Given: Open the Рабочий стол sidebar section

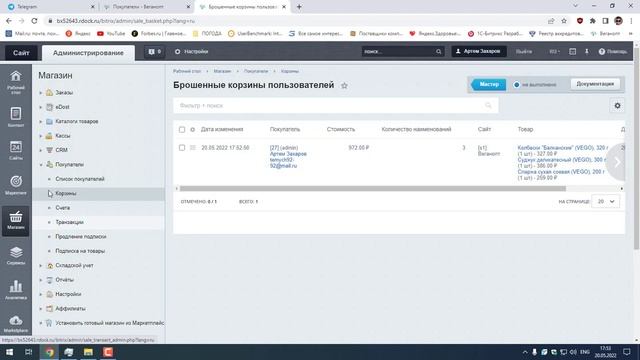Looking at the screenshot, I should [16, 82].
